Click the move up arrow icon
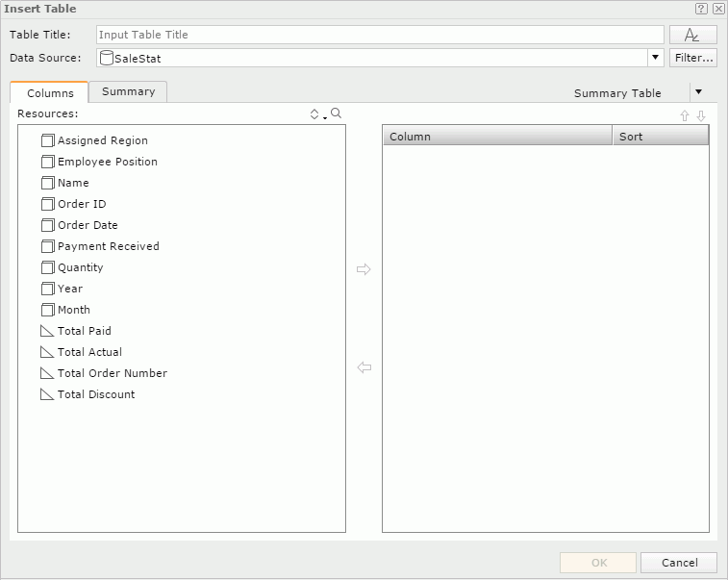728x580 pixels. pyautogui.click(x=685, y=115)
